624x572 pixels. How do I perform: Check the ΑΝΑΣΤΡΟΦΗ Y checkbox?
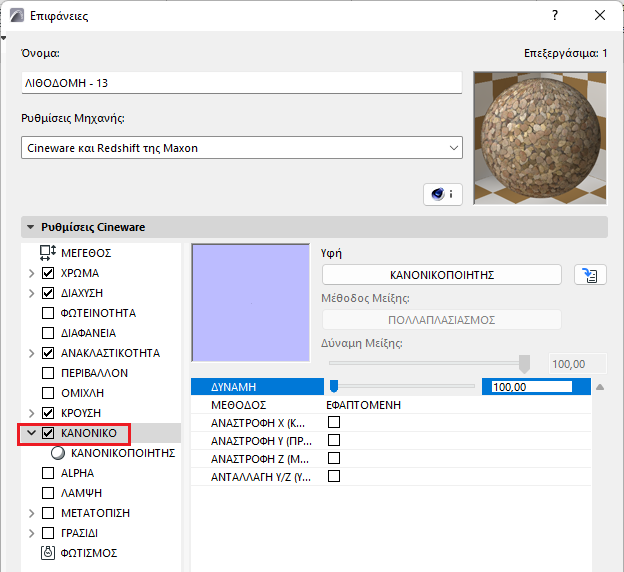(x=334, y=440)
